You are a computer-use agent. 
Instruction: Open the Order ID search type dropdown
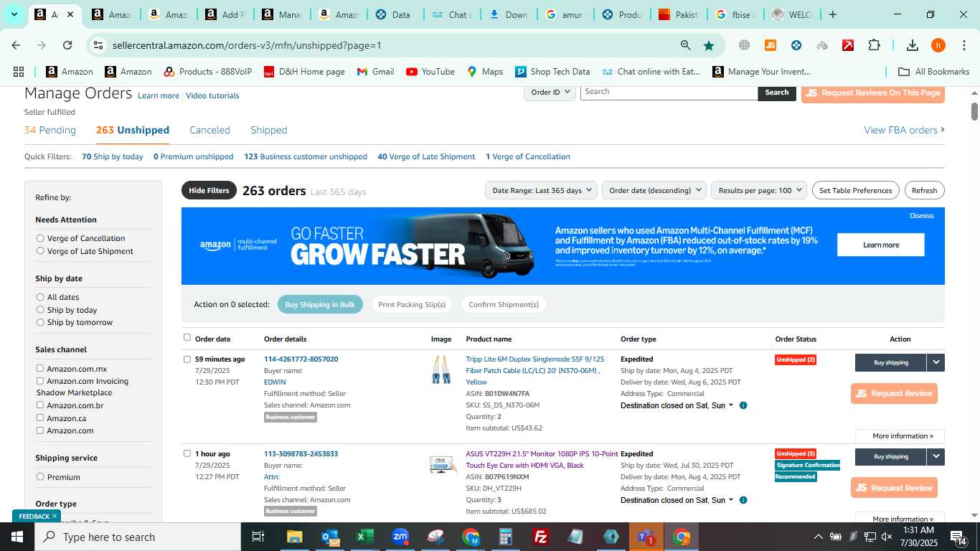click(550, 92)
